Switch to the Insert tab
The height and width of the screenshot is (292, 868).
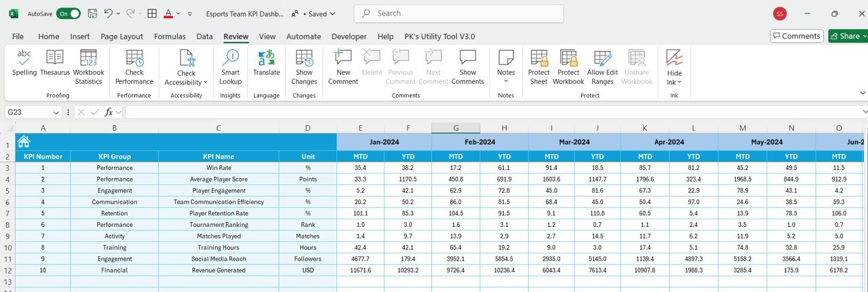tap(80, 37)
